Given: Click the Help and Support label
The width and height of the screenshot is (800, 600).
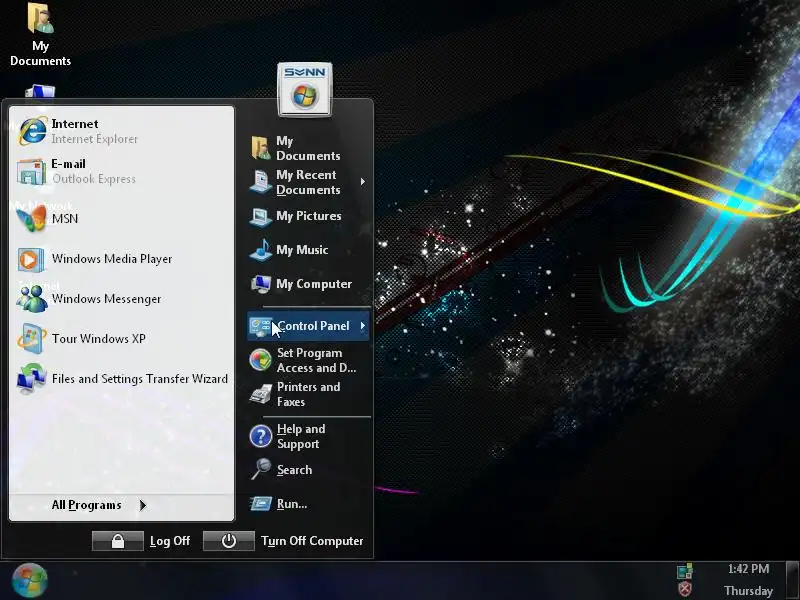Looking at the screenshot, I should tap(301, 437).
